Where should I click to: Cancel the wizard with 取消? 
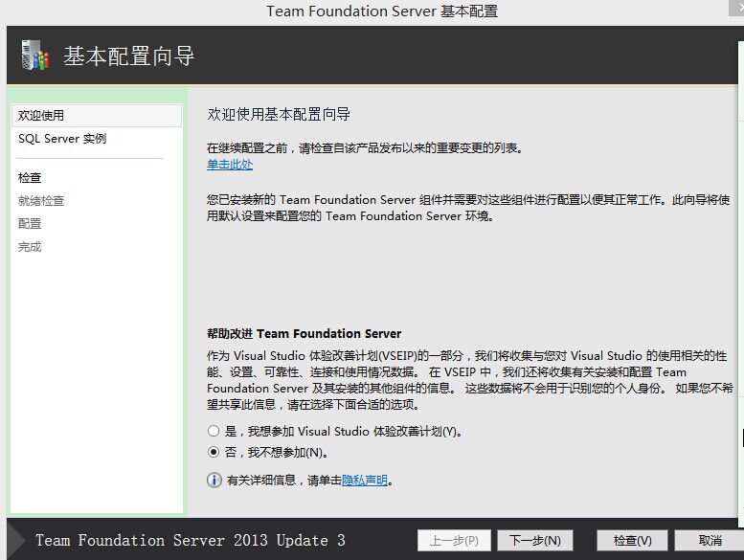tap(710, 541)
